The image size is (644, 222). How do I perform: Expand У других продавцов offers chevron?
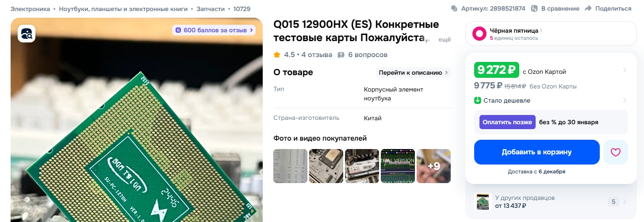(x=625, y=202)
